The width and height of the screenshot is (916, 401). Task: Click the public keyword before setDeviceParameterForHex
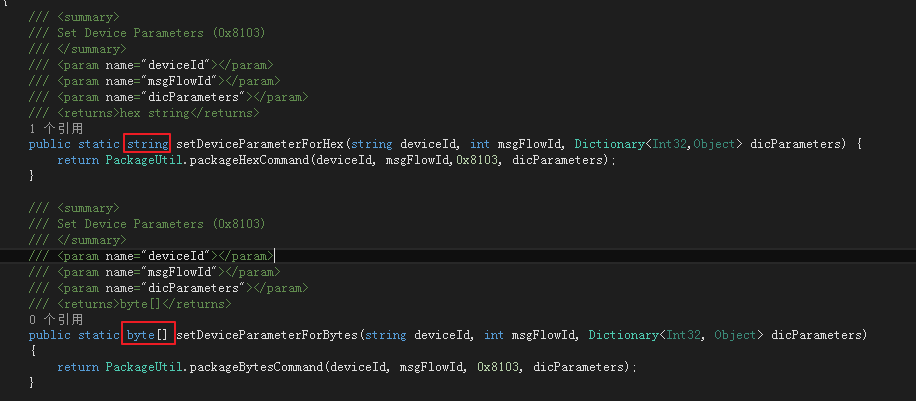point(50,144)
